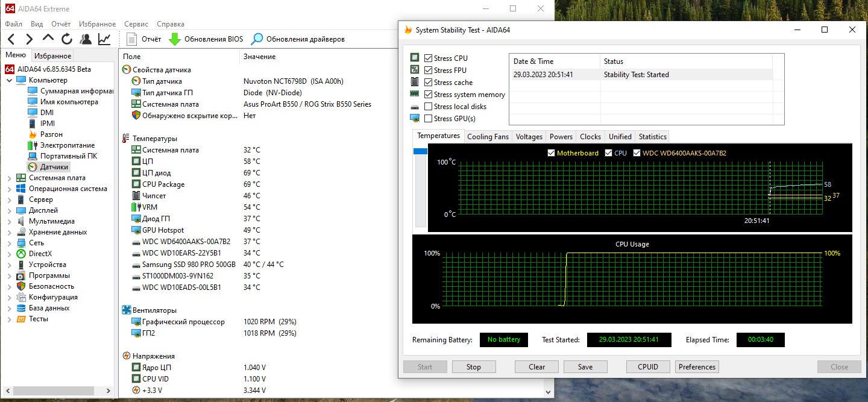The height and width of the screenshot is (402, 868).
Task: Click the AIDA64 v6.85.6345 Beta root node
Action: click(48, 69)
